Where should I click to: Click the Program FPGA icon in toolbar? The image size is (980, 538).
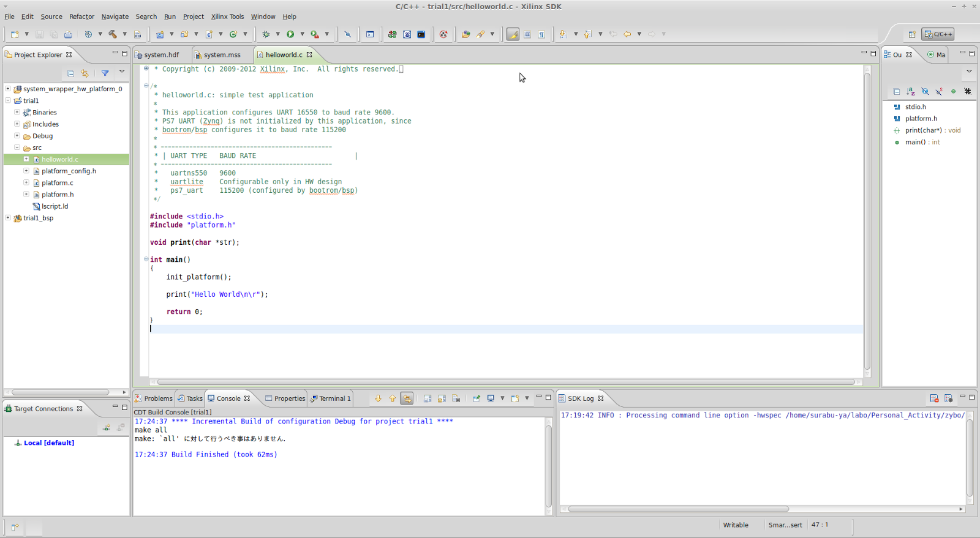392,34
